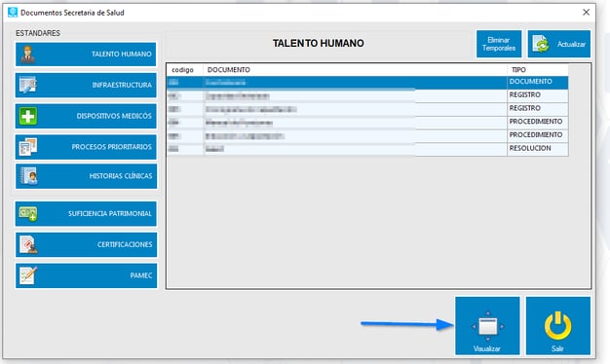This screenshot has height=364, width=610.
Task: Open the Certificaciones document icon
Action: (28, 244)
